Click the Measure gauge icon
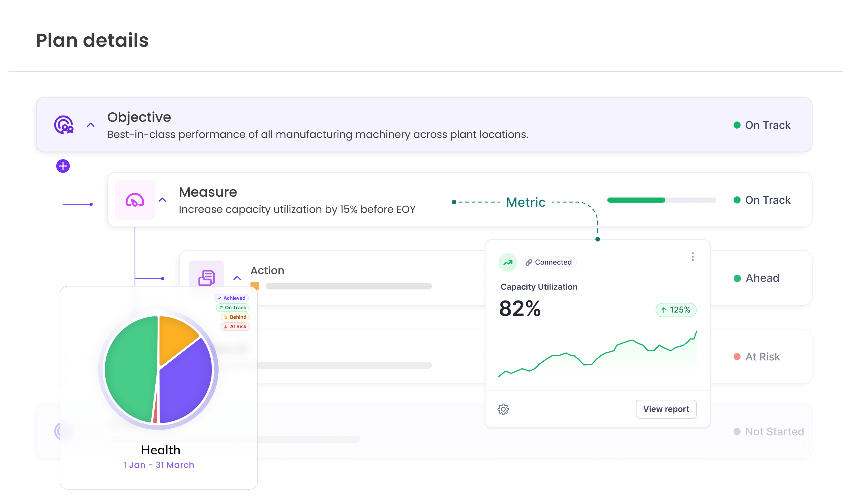 [135, 200]
